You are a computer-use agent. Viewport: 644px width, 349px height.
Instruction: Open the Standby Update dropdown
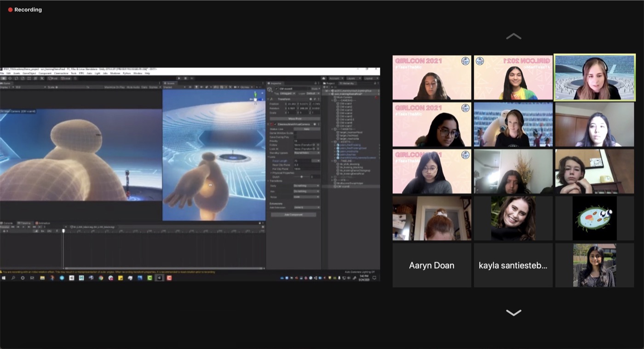(306, 153)
